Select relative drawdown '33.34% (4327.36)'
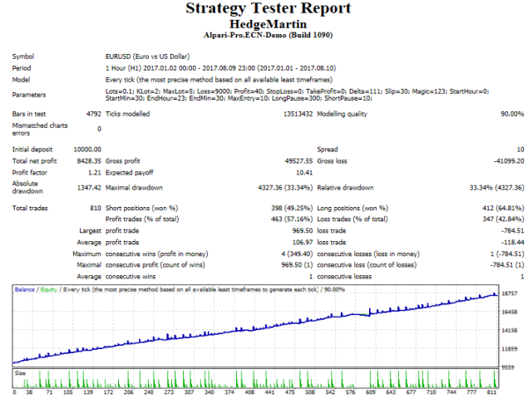 pos(496,188)
